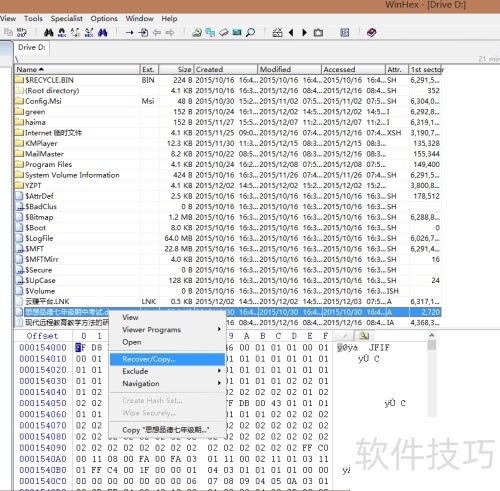The height and width of the screenshot is (491, 500).
Task: Sort by 1st sector column header
Action: pos(426,69)
